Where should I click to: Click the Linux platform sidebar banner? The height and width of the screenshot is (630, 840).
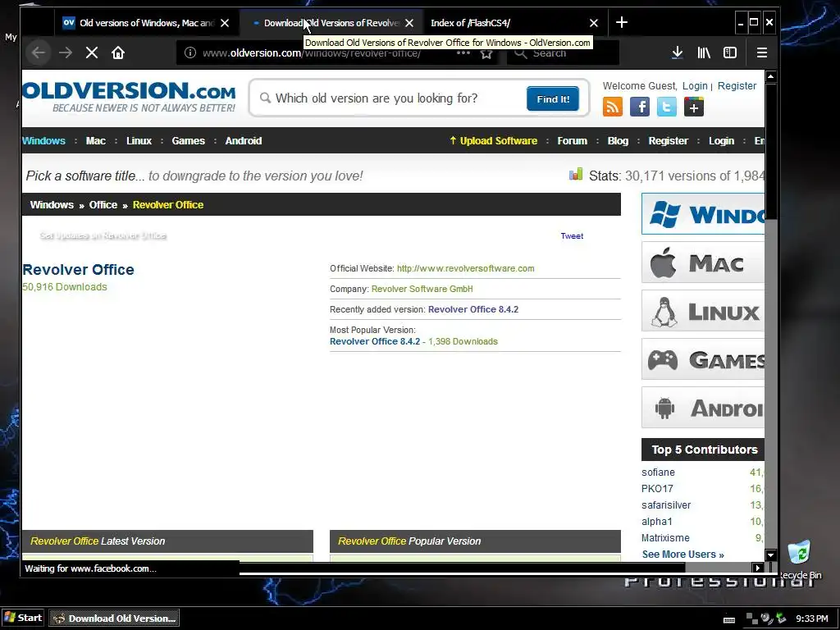703,311
